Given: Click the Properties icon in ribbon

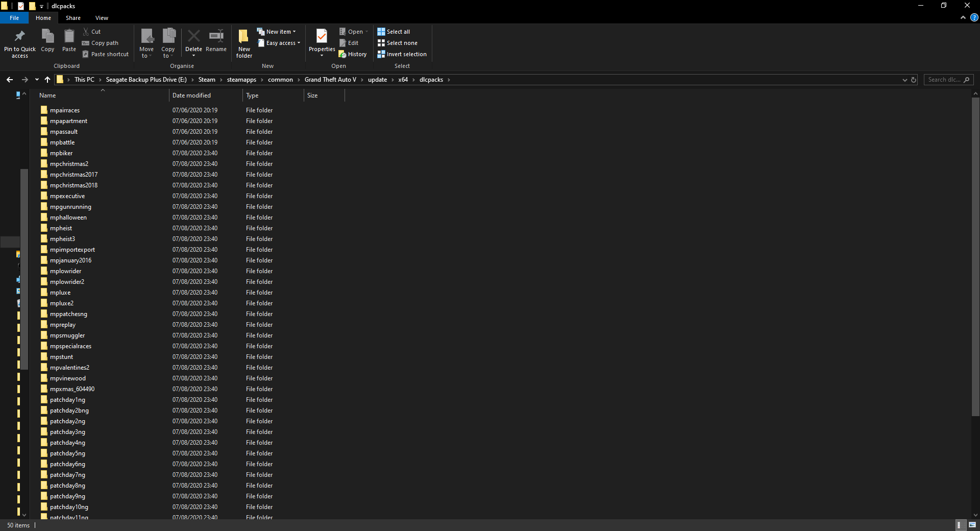Looking at the screenshot, I should [x=322, y=36].
